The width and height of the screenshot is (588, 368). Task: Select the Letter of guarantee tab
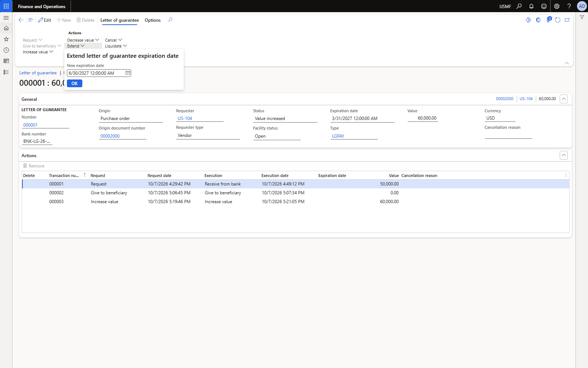(x=119, y=20)
